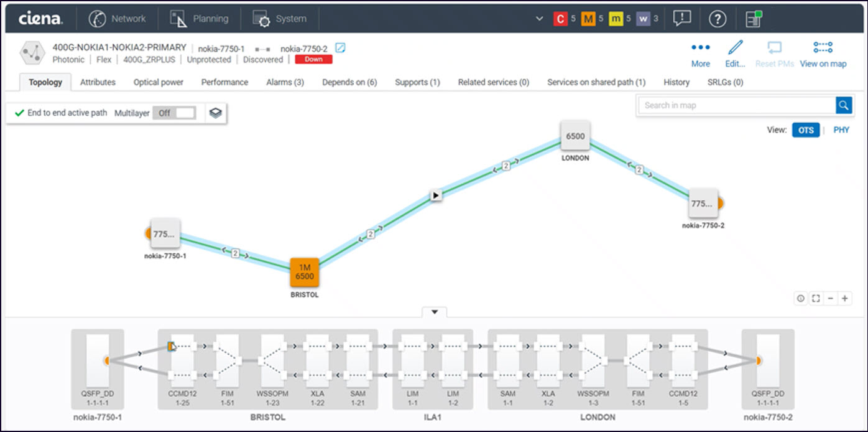
Task: Open the Performance tab
Action: [x=224, y=82]
